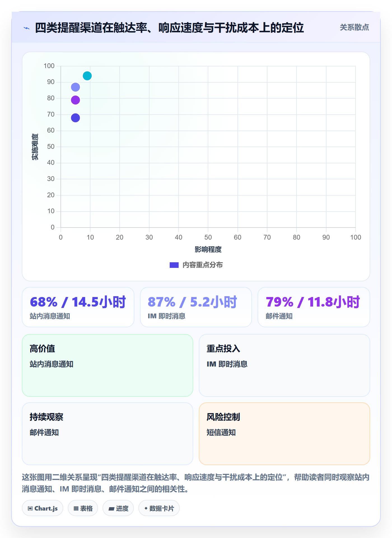Select the light periwinkle scatter point near 87
Screen dimensions: 392x538
click(x=75, y=87)
